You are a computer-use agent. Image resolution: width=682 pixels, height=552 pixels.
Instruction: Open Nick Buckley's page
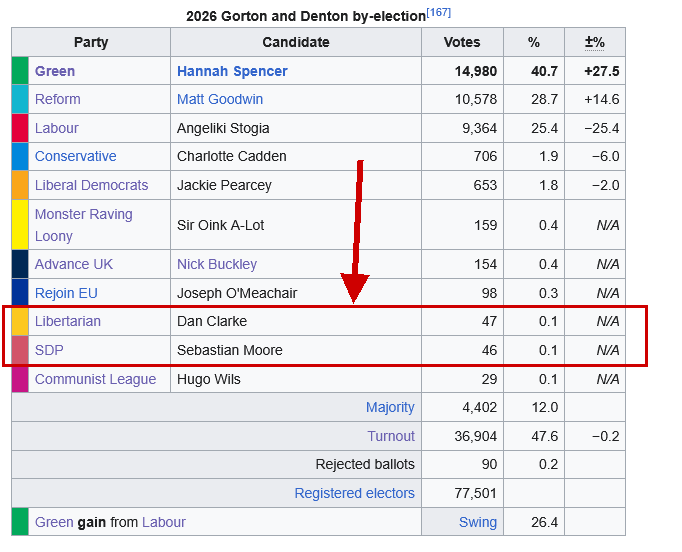(217, 264)
